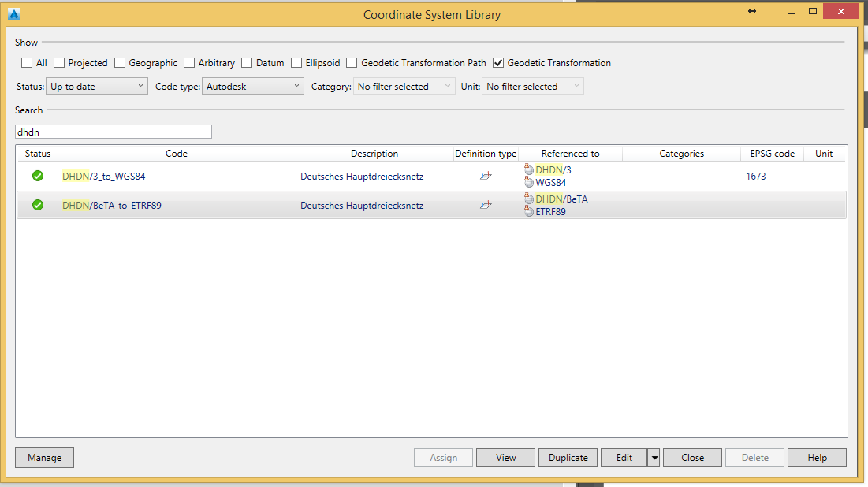Click the Close button at bottom
The width and height of the screenshot is (868, 487).
[692, 458]
